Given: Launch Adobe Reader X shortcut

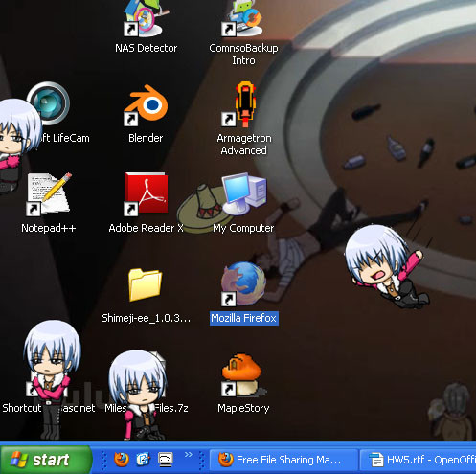Looking at the screenshot, I should 146,194.
